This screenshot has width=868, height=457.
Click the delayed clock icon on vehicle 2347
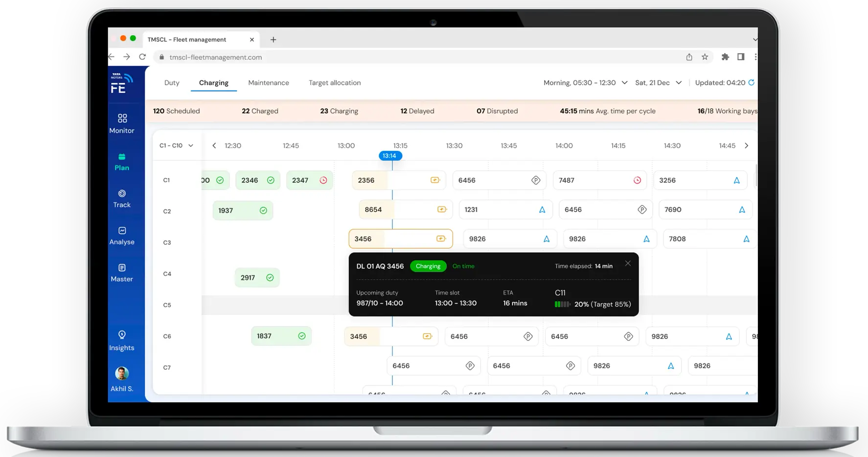[323, 180]
